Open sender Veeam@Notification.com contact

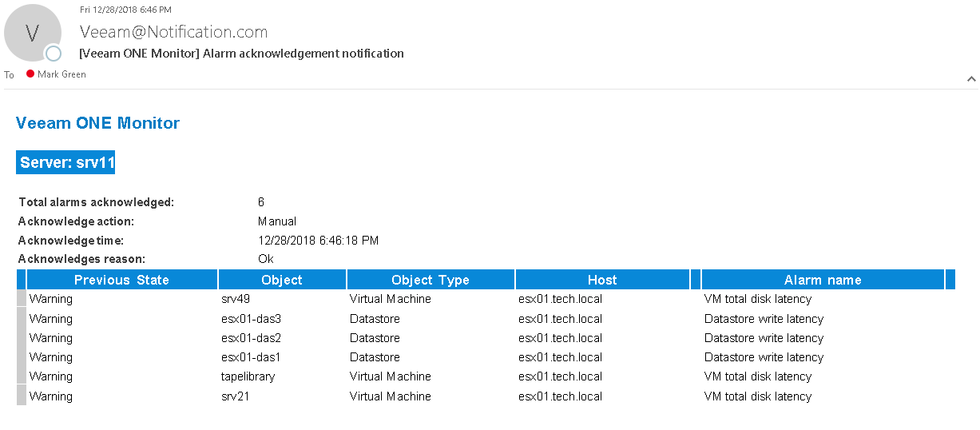tap(173, 32)
